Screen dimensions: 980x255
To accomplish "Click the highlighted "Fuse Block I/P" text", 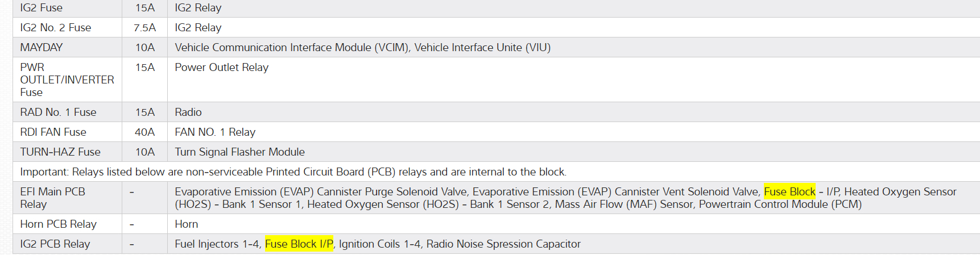I will tap(299, 244).
